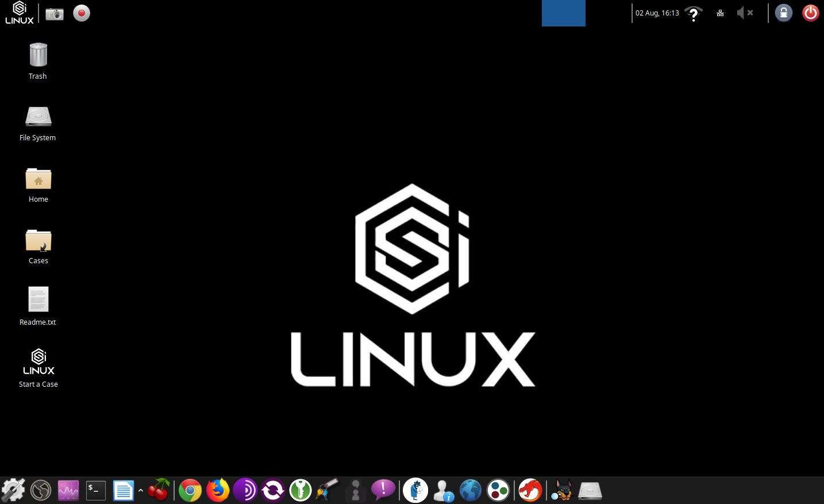The image size is (824, 504).
Task: Open the three colored dots icon
Action: tap(498, 490)
